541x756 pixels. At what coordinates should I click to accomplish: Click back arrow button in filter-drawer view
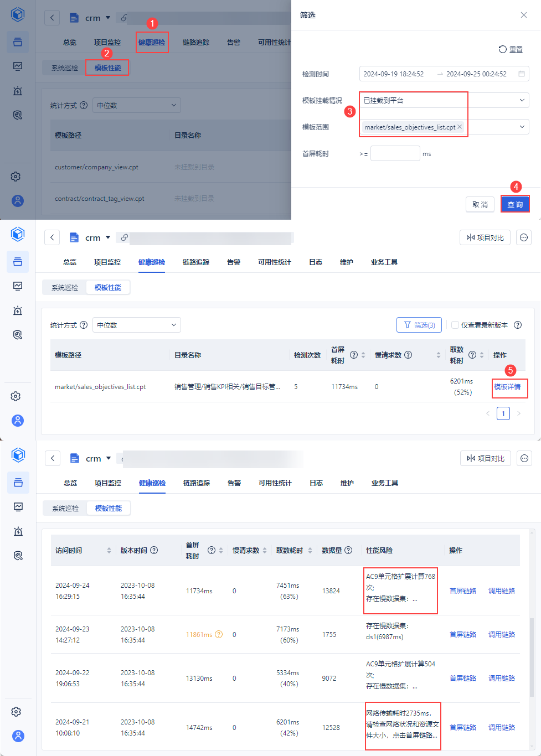[52, 18]
